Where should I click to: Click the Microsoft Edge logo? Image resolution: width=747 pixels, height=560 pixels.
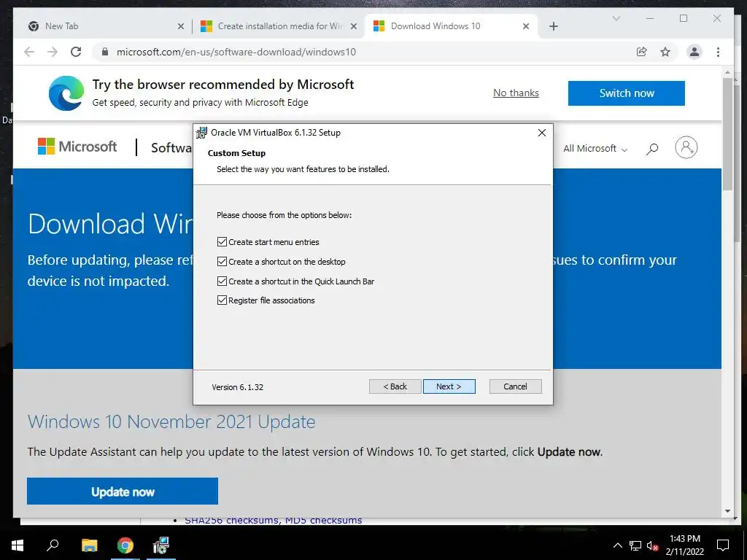66,93
